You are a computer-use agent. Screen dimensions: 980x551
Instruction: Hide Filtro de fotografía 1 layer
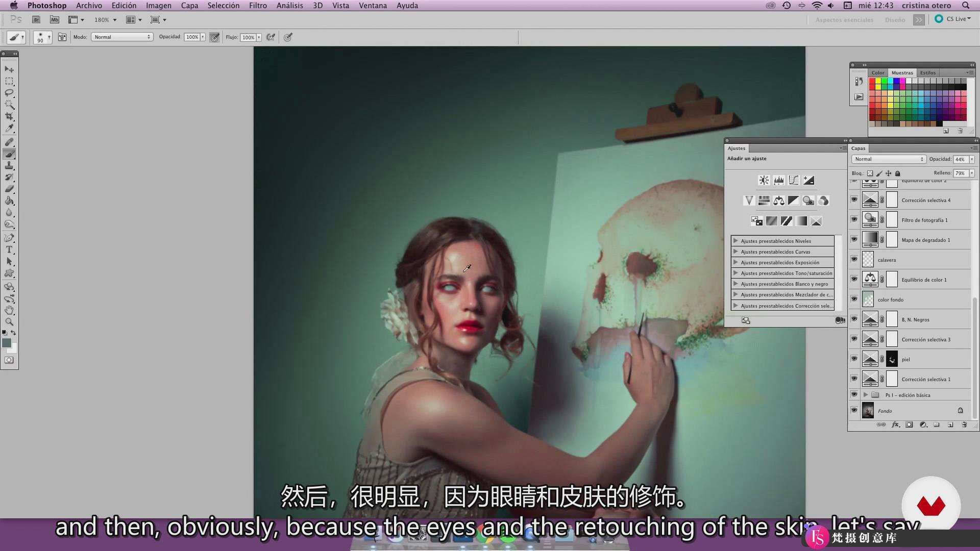pyautogui.click(x=854, y=219)
